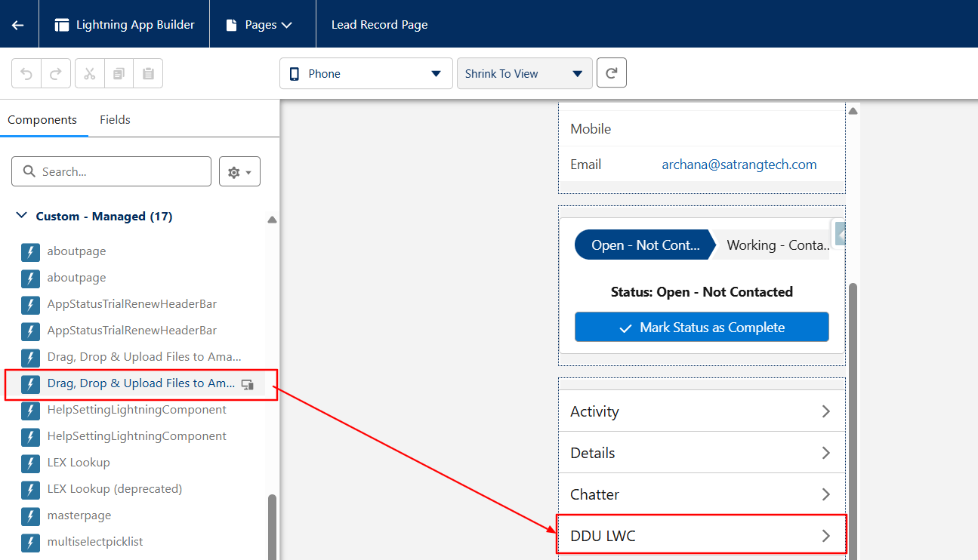The image size is (978, 560).
Task: Open the Pages menu
Action: coord(259,25)
